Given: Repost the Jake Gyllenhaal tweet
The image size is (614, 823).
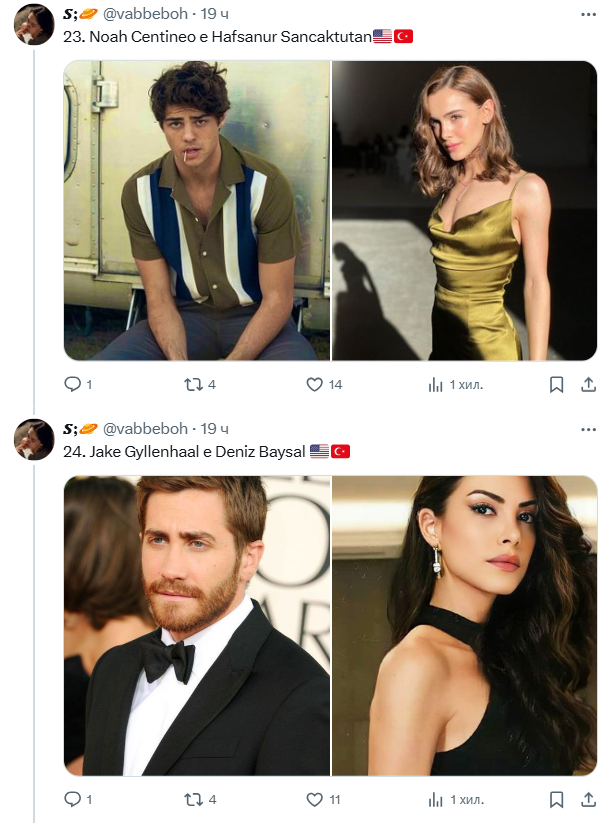Looking at the screenshot, I should tap(193, 799).
